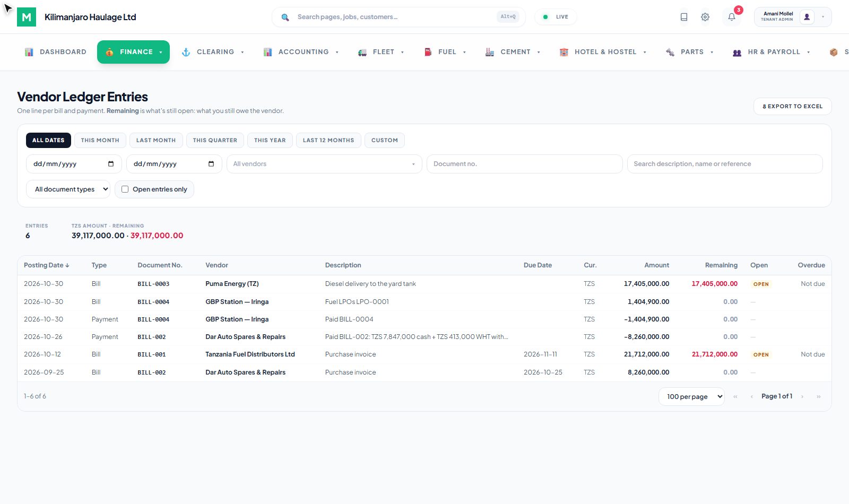Click the user avatar icon
849x504 pixels.
point(807,17)
